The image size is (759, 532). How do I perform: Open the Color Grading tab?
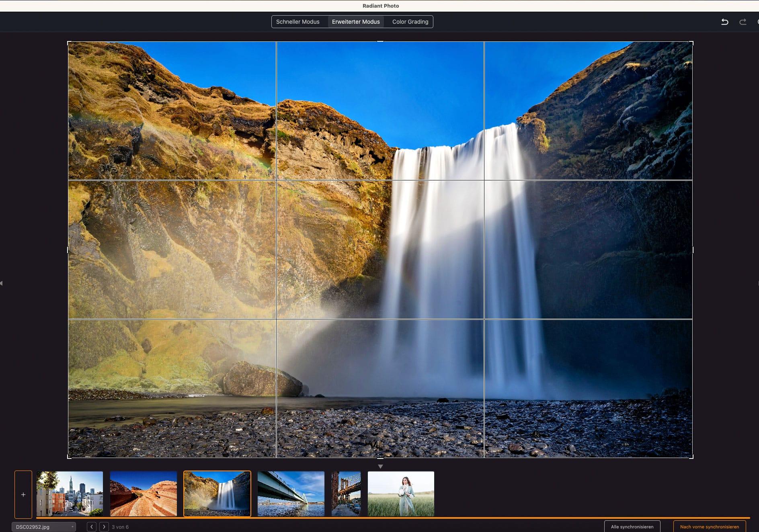[x=409, y=22]
